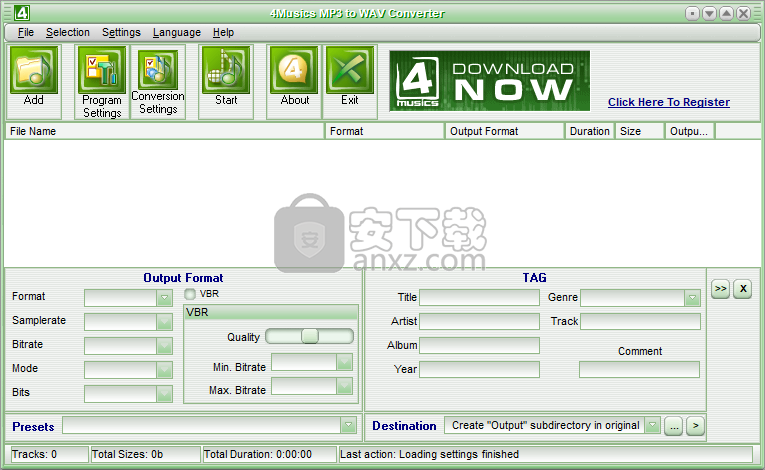Screen dimensions: 765x470
Task: Close the window with the X title button
Action: pyautogui.click(x=744, y=14)
